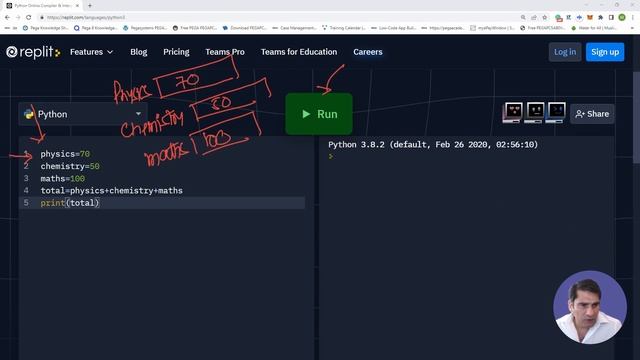Reload the page with refresh icon
640x360 pixels.
29,17
